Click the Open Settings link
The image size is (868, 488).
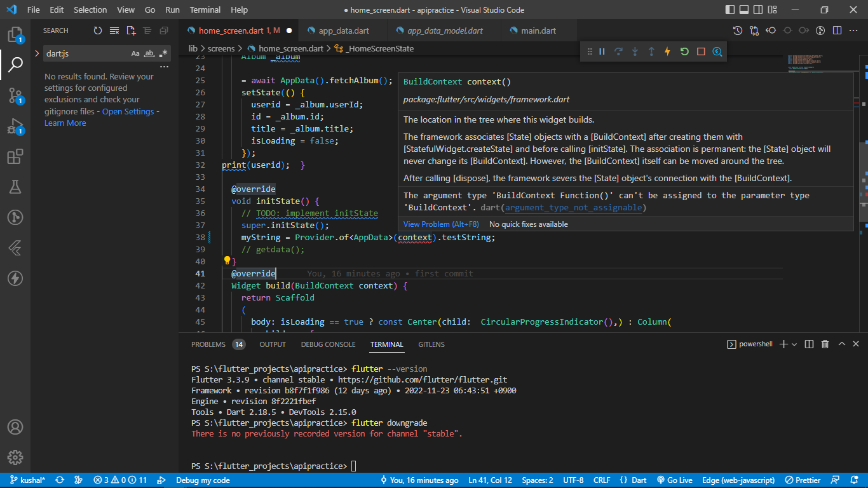point(128,111)
